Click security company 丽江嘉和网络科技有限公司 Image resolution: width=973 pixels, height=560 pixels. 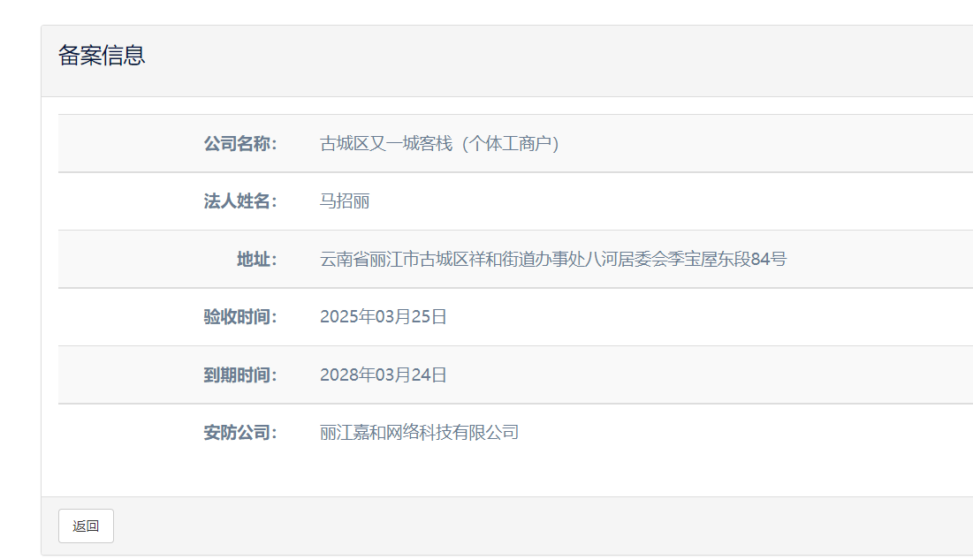(x=419, y=433)
